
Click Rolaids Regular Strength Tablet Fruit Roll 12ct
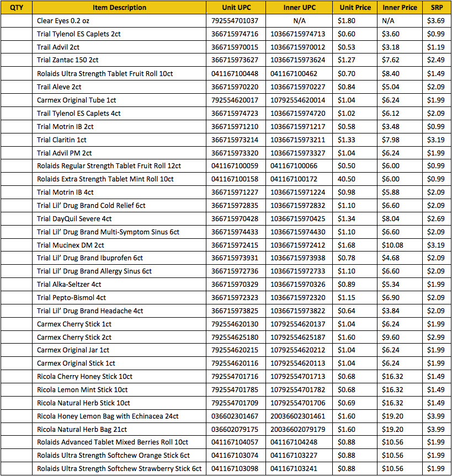click(x=109, y=166)
